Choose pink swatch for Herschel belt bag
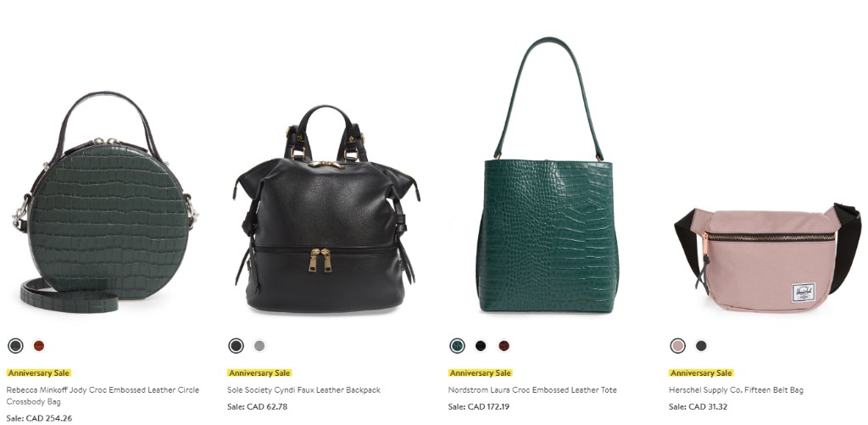 pyautogui.click(x=677, y=346)
